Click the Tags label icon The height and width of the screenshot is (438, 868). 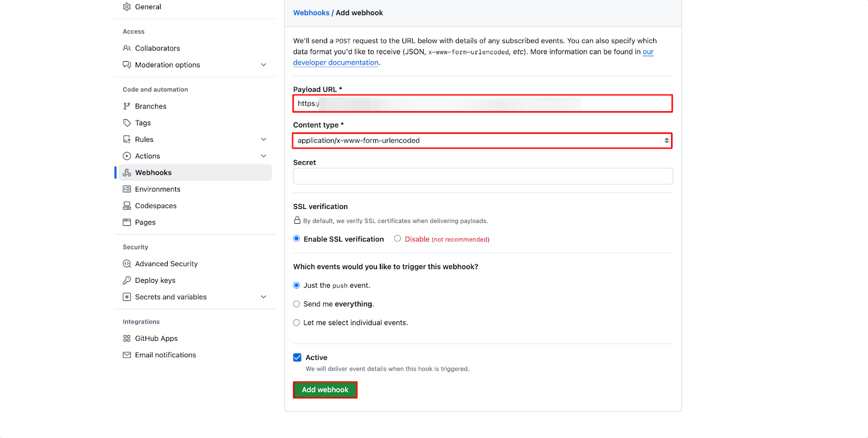(x=127, y=123)
